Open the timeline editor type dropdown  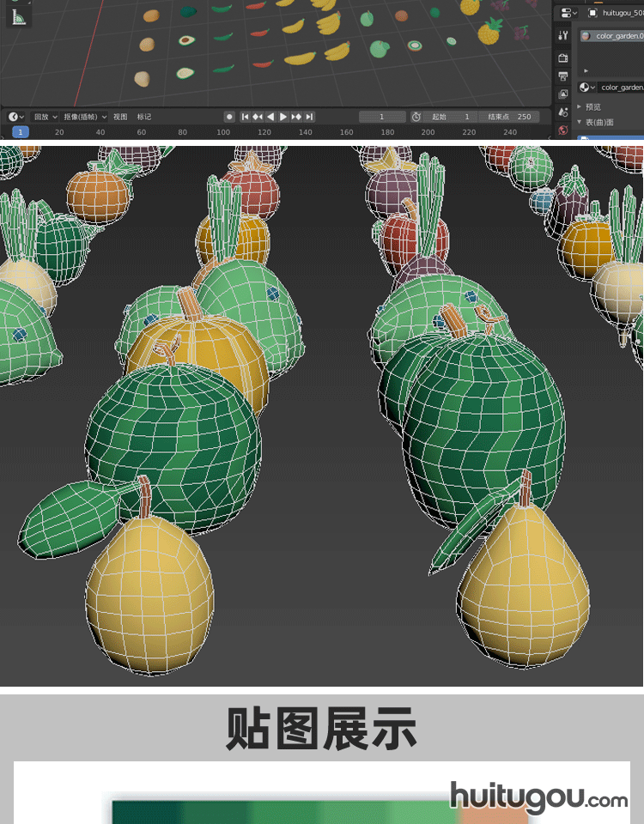(x=15, y=117)
